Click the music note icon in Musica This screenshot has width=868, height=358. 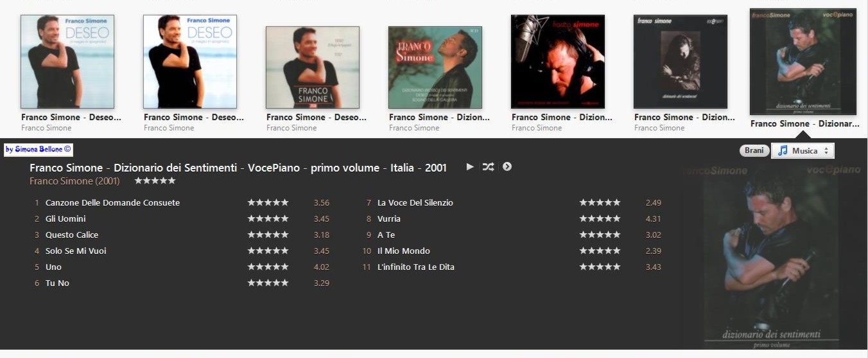pos(783,150)
